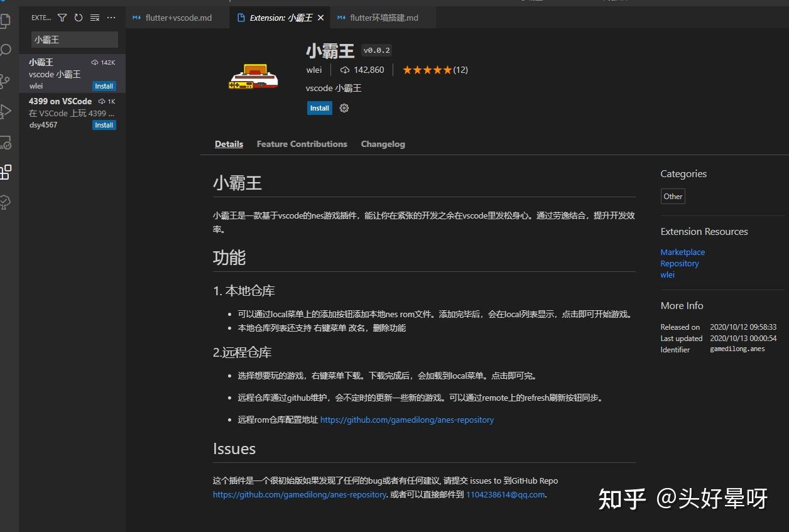The height and width of the screenshot is (532, 789).
Task: Click the Repository link under Extension Resources
Action: point(679,263)
